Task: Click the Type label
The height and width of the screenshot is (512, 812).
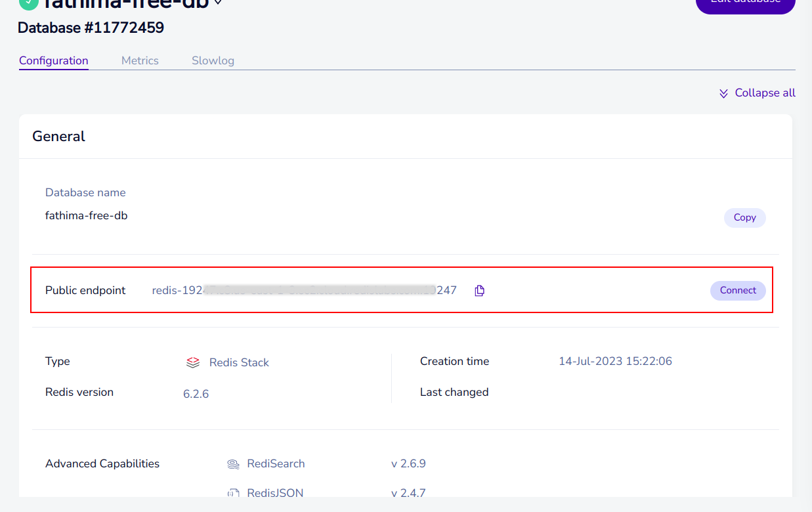Action: [58, 361]
